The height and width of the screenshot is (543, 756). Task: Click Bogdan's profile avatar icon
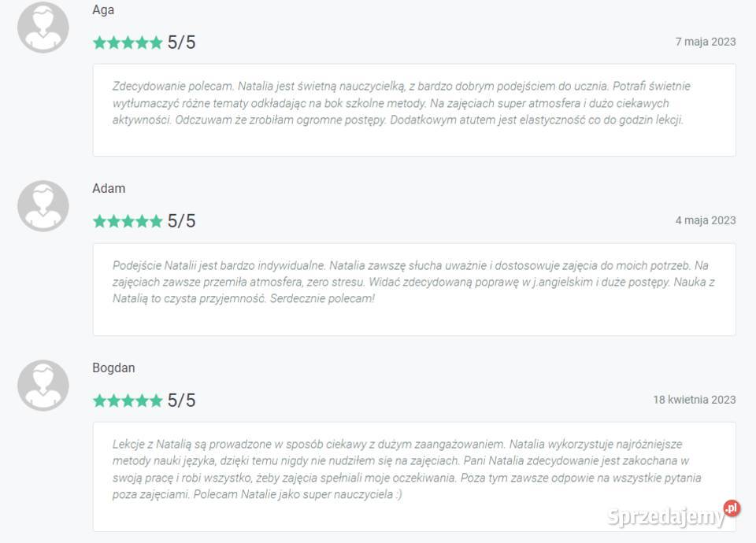(43, 386)
